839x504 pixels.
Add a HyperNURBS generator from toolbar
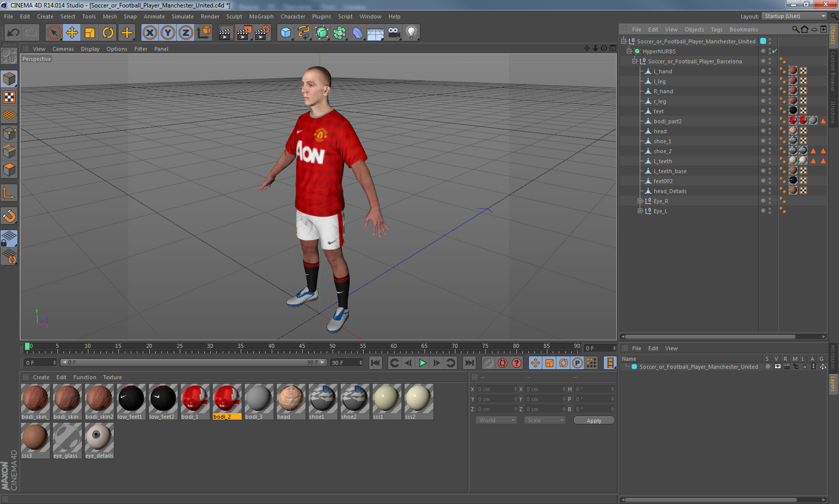pyautogui.click(x=322, y=33)
